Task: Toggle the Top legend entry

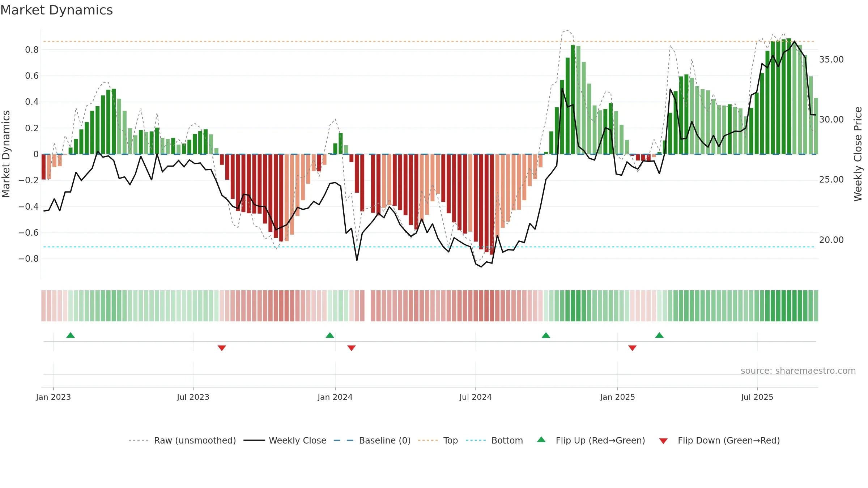Action: click(438, 440)
